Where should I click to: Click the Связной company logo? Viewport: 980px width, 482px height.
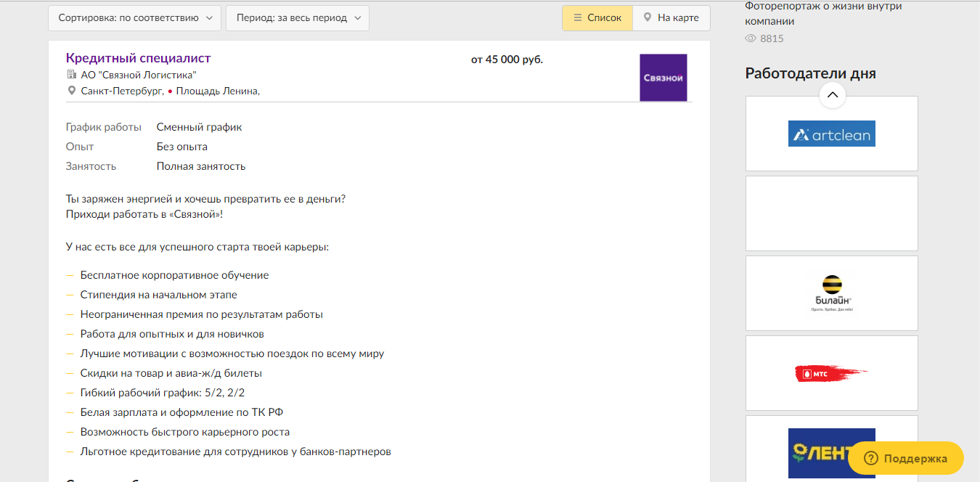663,77
